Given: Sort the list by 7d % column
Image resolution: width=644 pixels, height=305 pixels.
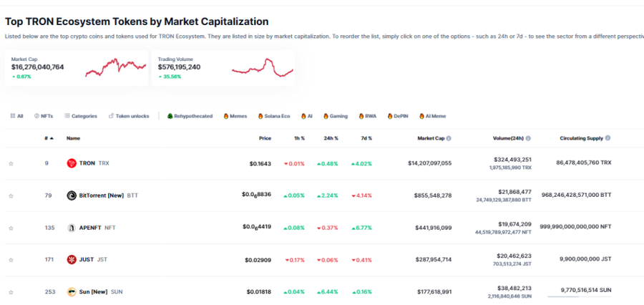Looking at the screenshot, I should (366, 138).
